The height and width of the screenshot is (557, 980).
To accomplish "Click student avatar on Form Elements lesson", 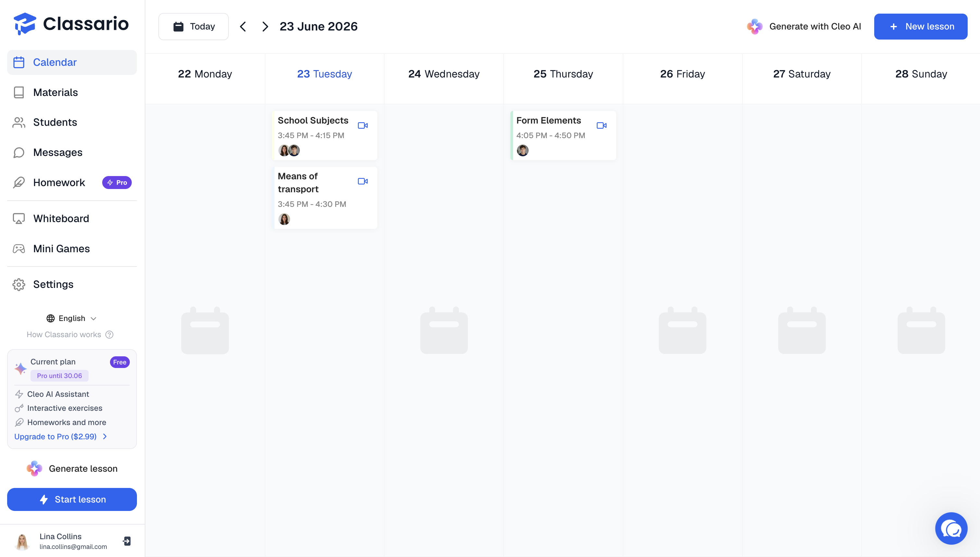I will (522, 150).
